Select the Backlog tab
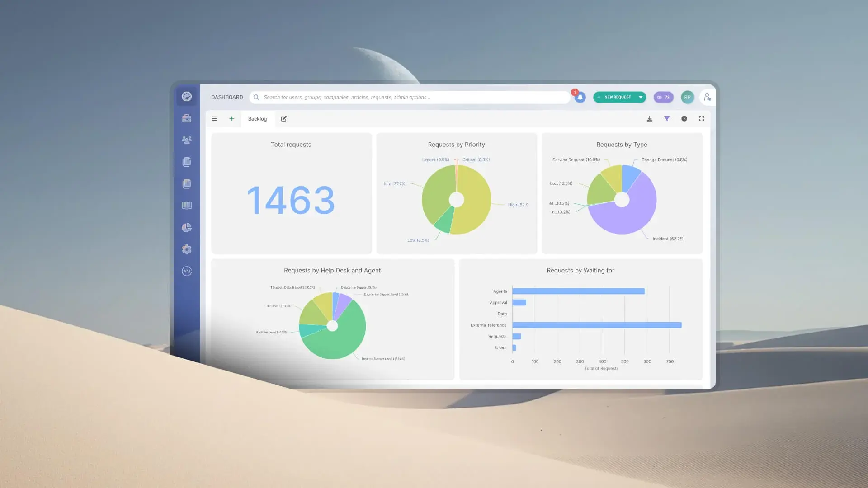Viewport: 868px width, 488px height. click(257, 119)
